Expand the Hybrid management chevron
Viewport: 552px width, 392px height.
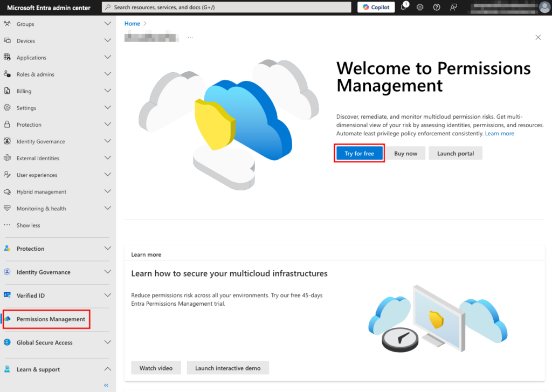click(x=107, y=191)
